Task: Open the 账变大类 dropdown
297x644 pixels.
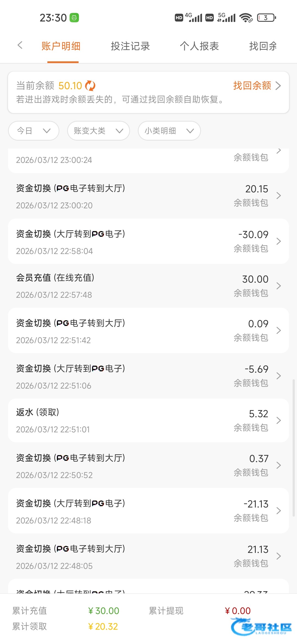Action: [x=98, y=131]
